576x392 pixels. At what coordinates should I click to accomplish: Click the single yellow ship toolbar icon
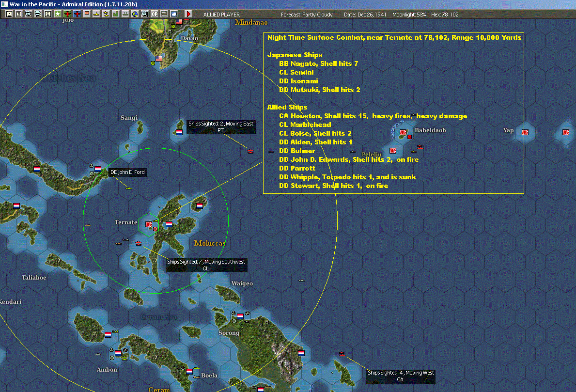(x=96, y=14)
